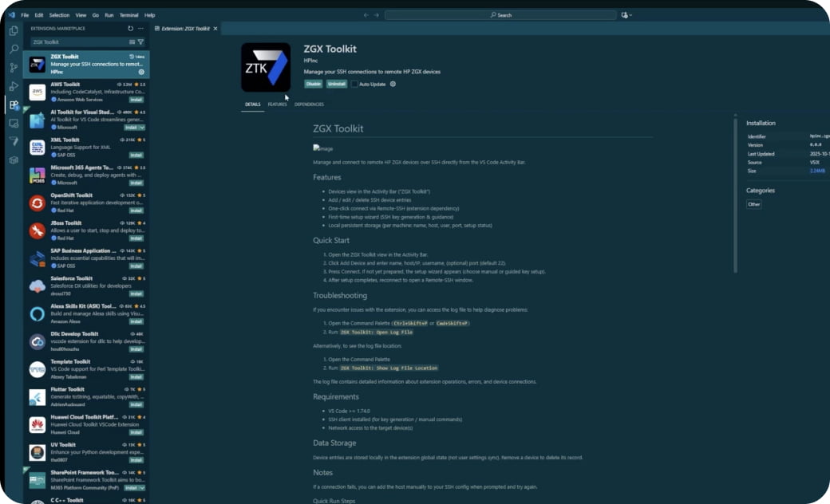Click the Other category tag
This screenshot has width=830, height=504.
tap(753, 204)
